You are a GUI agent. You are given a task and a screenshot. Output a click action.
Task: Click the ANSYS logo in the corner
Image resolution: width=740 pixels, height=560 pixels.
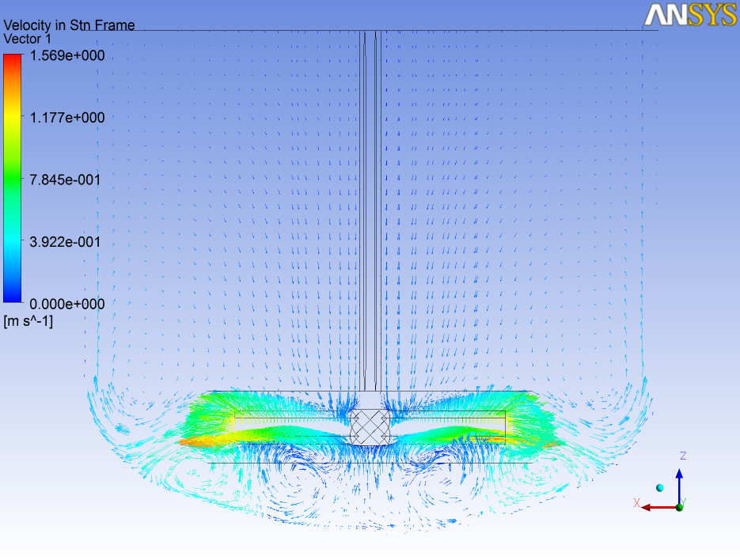690,14
